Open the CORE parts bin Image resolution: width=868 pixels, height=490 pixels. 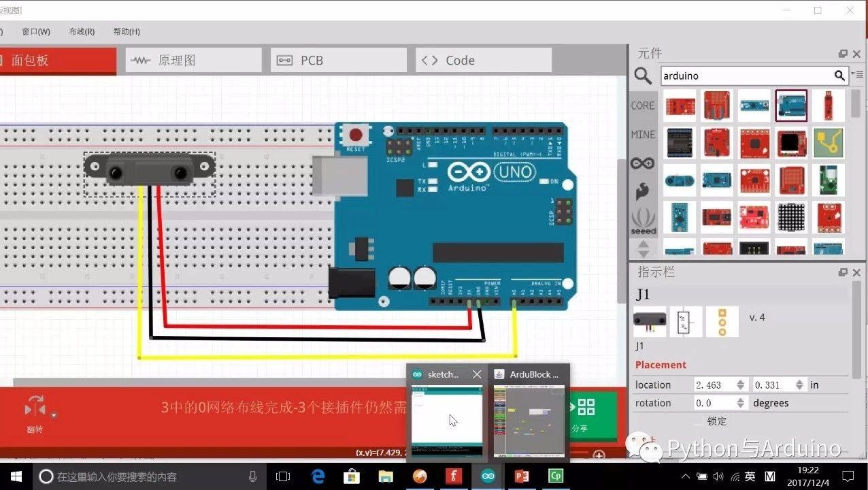(643, 105)
